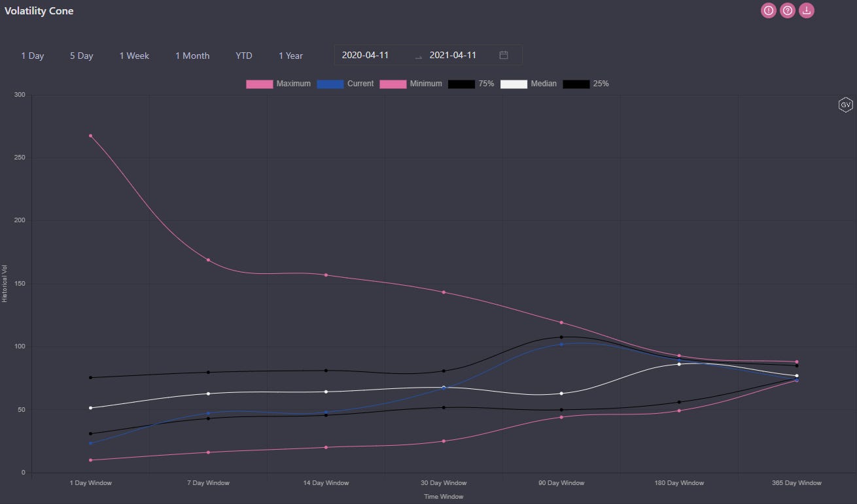The width and height of the screenshot is (857, 504).
Task: Click the '14 Day Window' axis label
Action: 326,483
